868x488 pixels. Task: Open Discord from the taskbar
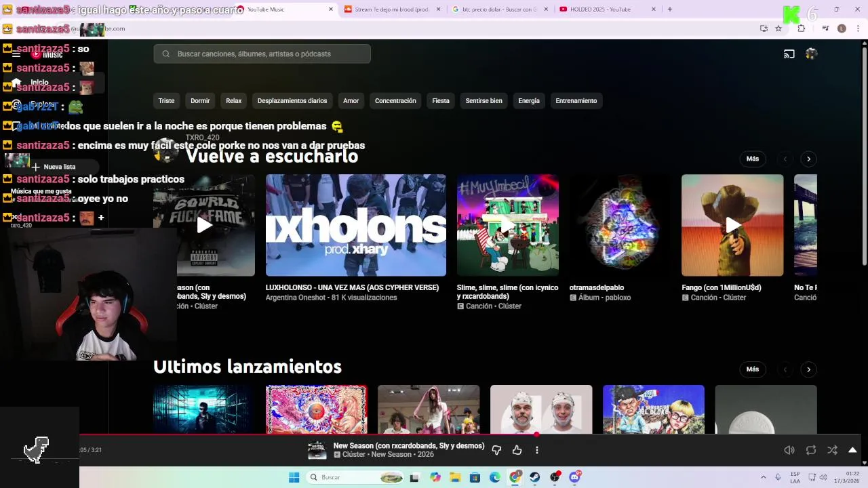click(x=575, y=478)
